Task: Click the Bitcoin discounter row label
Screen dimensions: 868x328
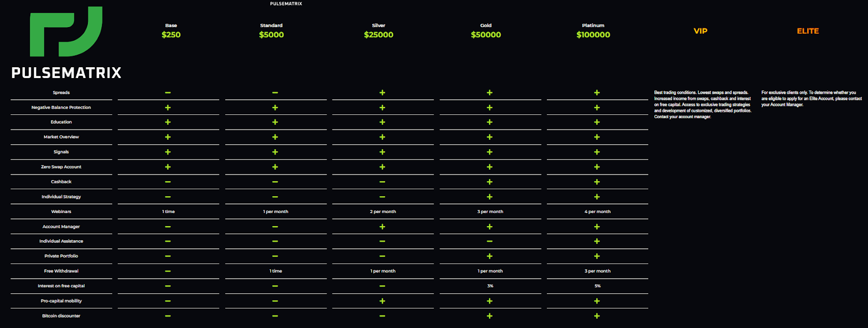Action: click(x=61, y=316)
